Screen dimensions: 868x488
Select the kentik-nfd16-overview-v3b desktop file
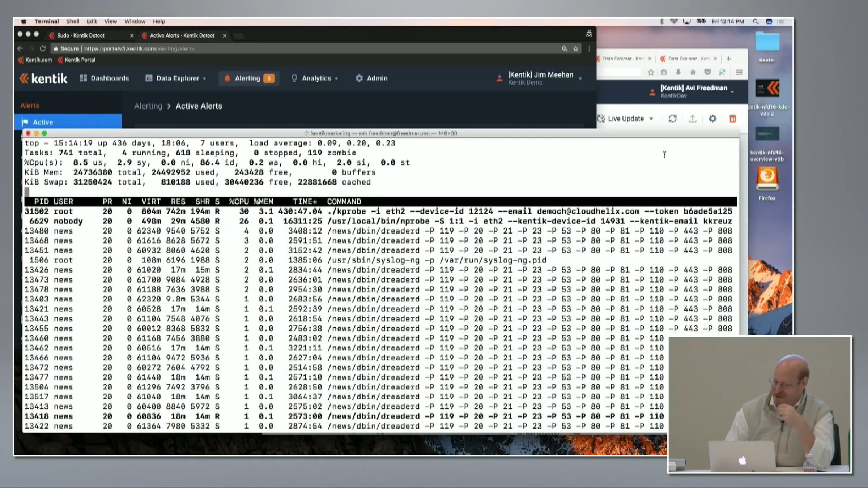(767, 144)
